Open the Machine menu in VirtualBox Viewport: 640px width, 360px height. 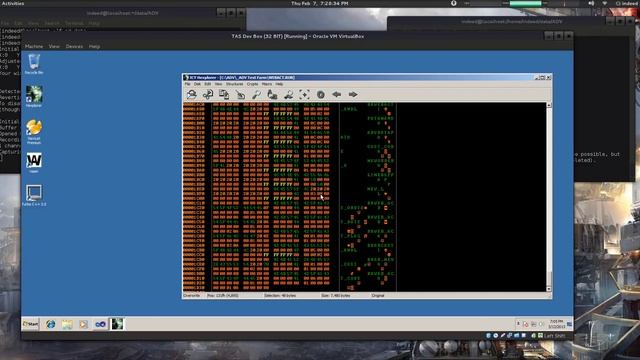click(x=34, y=47)
